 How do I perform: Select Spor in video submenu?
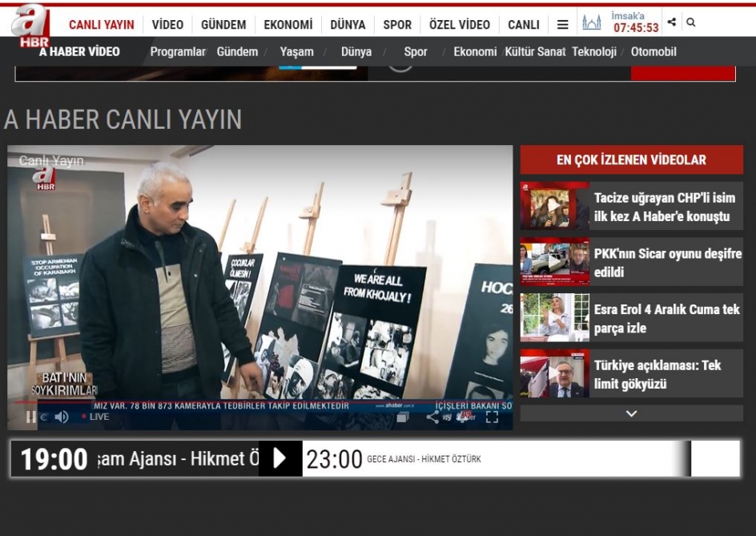[416, 51]
